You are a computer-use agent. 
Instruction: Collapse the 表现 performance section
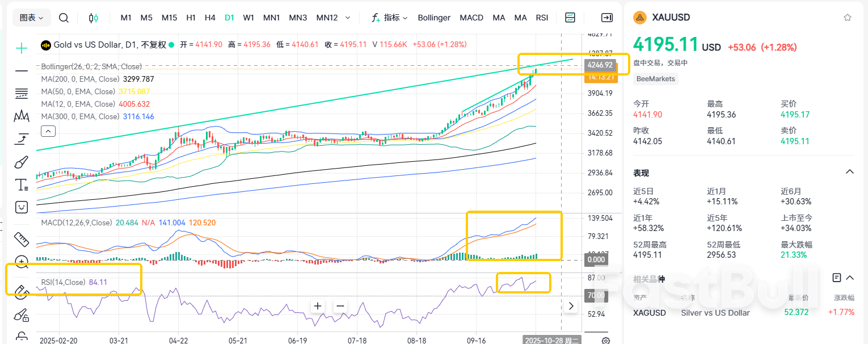(849, 172)
